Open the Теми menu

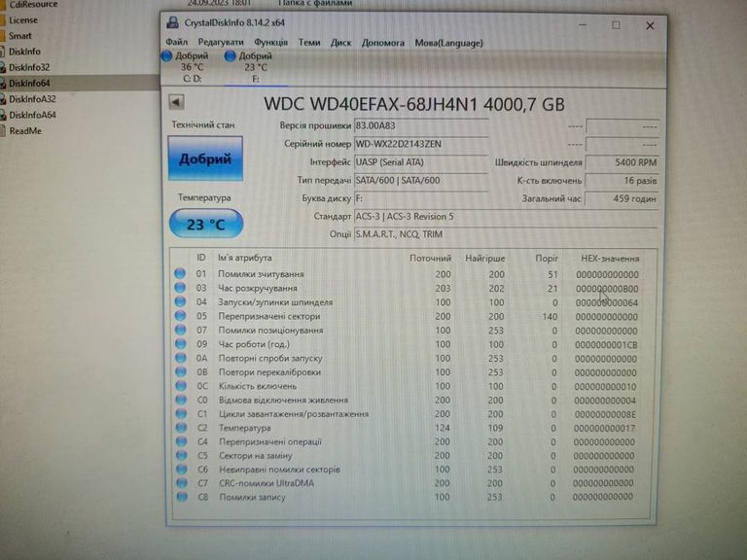(x=309, y=43)
